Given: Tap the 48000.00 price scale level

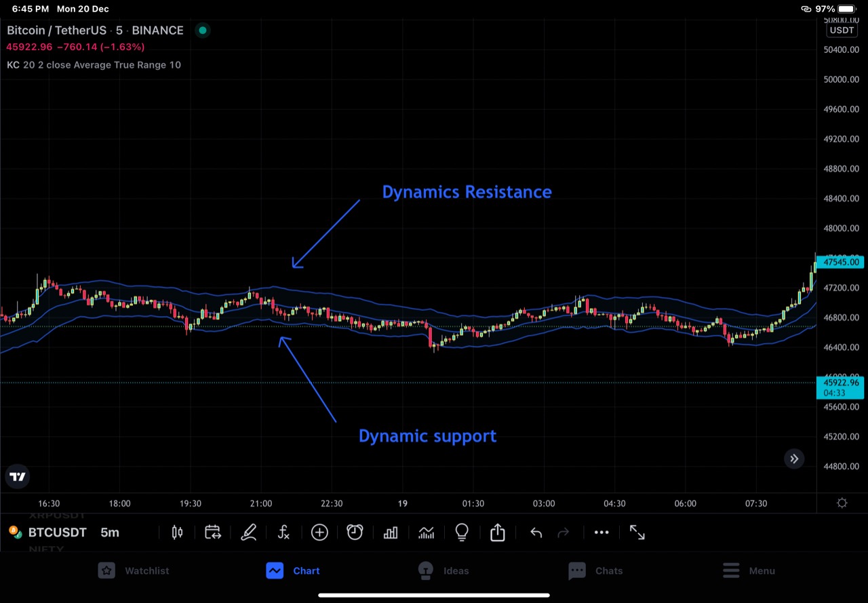Looking at the screenshot, I should [840, 229].
